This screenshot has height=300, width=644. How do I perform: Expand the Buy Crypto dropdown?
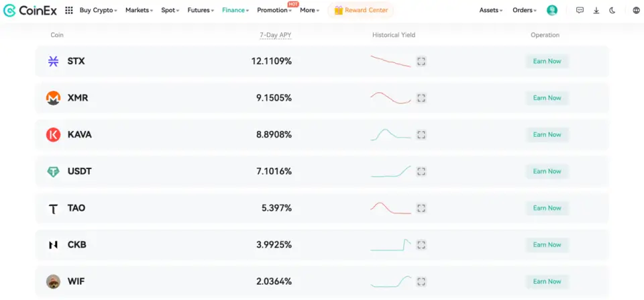[x=98, y=10]
